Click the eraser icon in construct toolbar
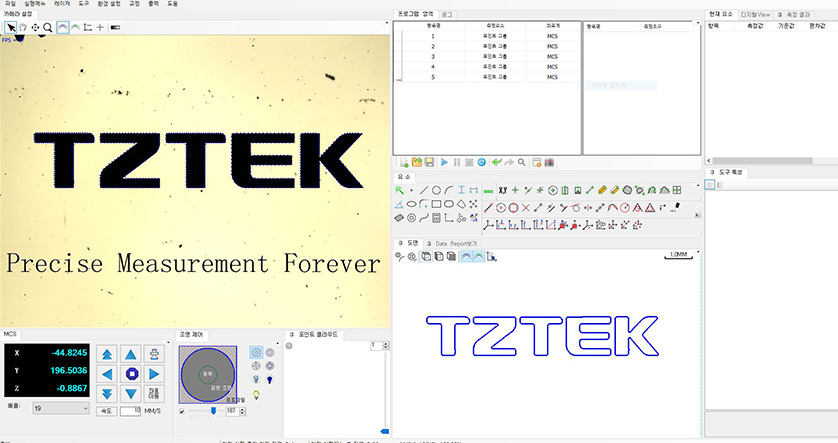Image resolution: width=838 pixels, height=443 pixels. 676,207
